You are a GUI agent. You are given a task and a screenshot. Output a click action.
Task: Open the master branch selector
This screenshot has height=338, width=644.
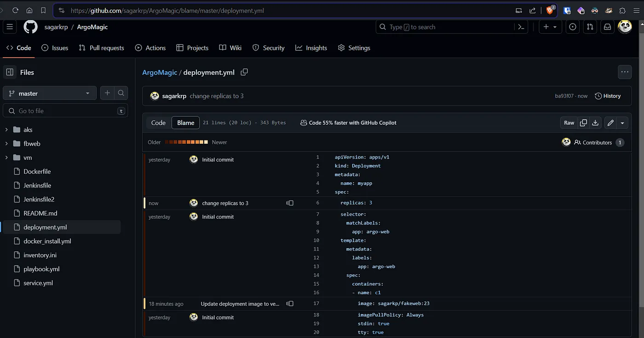click(x=50, y=93)
